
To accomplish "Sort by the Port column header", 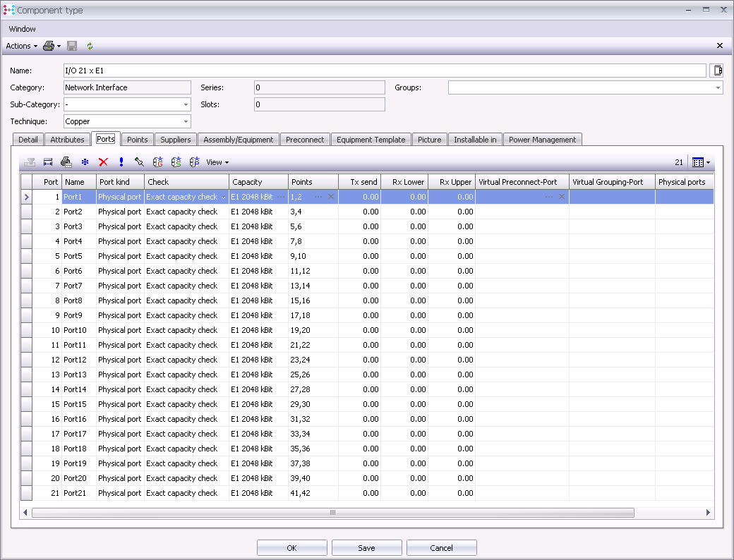I will [47, 182].
